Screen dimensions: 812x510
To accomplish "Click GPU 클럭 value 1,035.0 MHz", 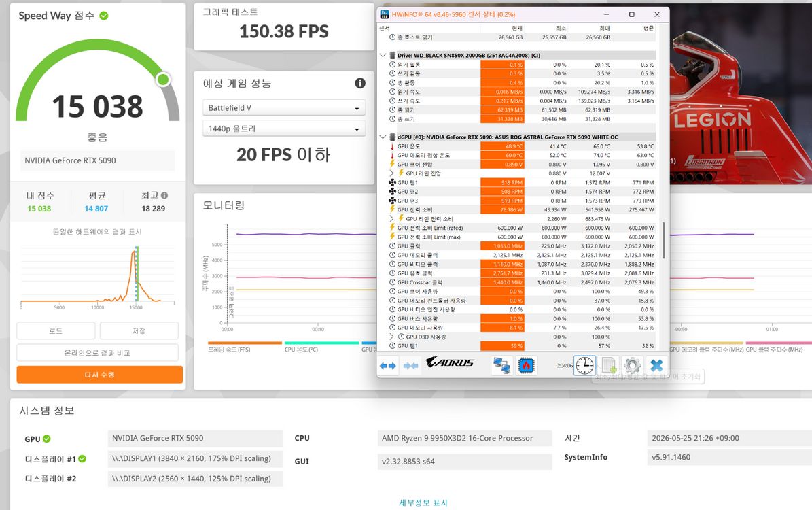I will coord(501,245).
